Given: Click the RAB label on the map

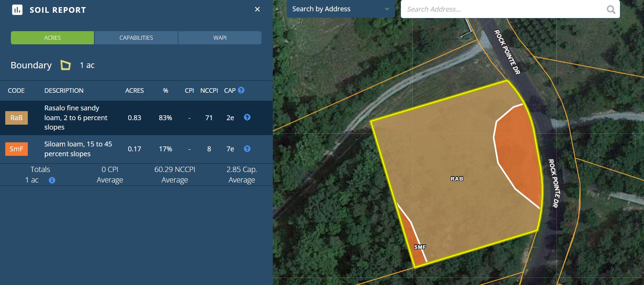Looking at the screenshot, I should coord(457,179).
